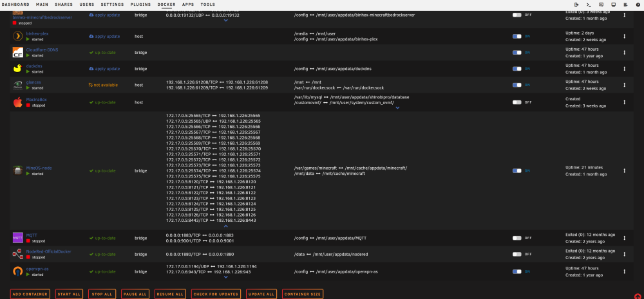Click the logout icon in top bar
This screenshot has width=644, height=299.
[576, 5]
